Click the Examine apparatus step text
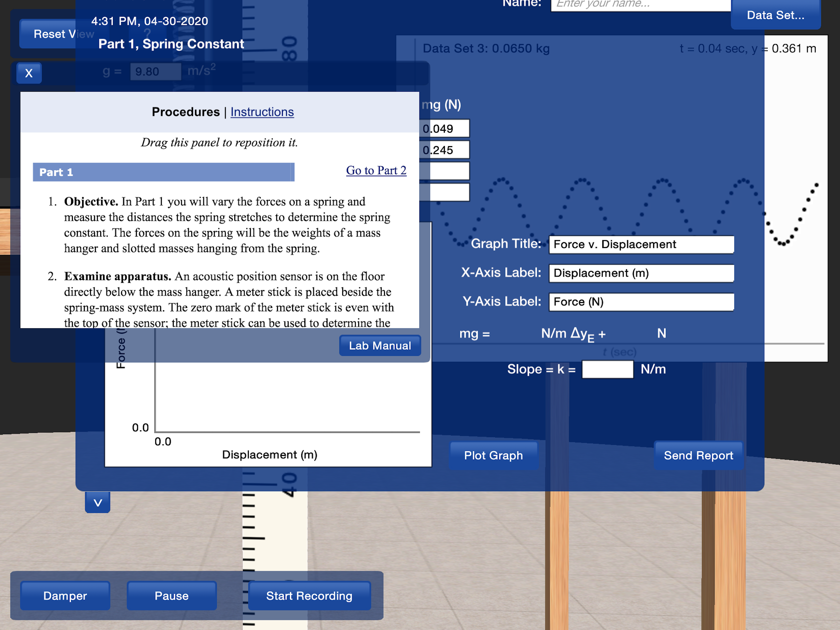 click(x=229, y=299)
